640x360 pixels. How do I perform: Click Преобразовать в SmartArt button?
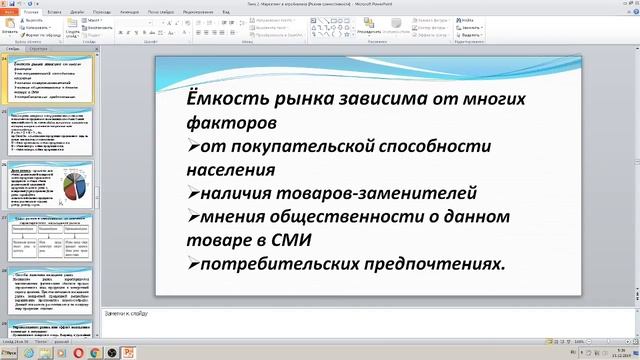tap(277, 35)
